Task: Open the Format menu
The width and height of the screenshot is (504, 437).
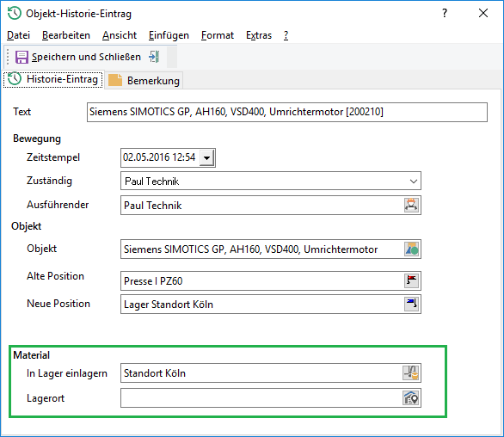Action: [218, 35]
